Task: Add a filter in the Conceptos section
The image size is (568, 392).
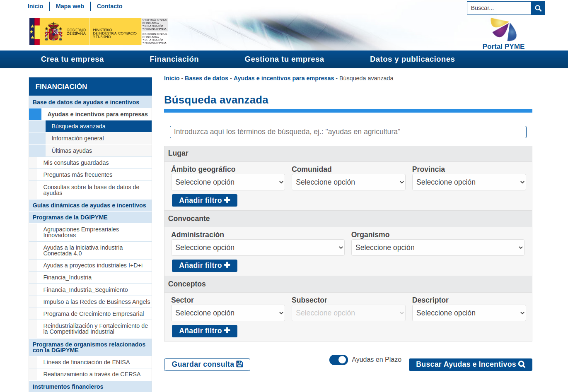Action: 204,331
